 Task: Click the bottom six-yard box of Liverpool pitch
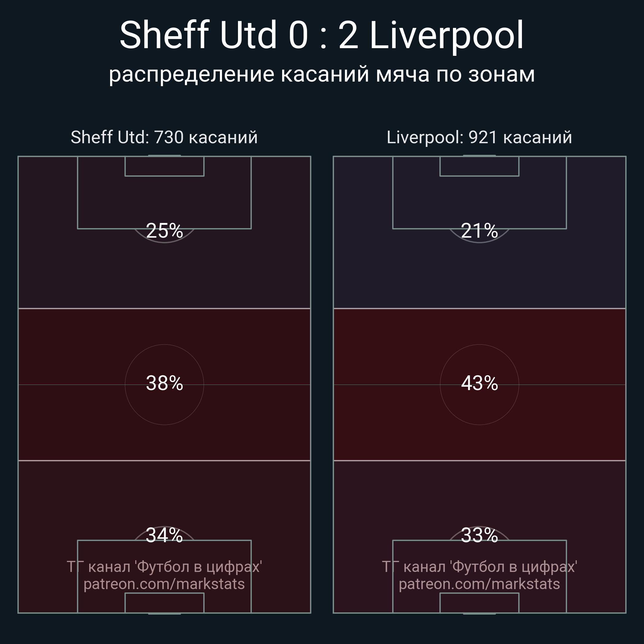479,603
